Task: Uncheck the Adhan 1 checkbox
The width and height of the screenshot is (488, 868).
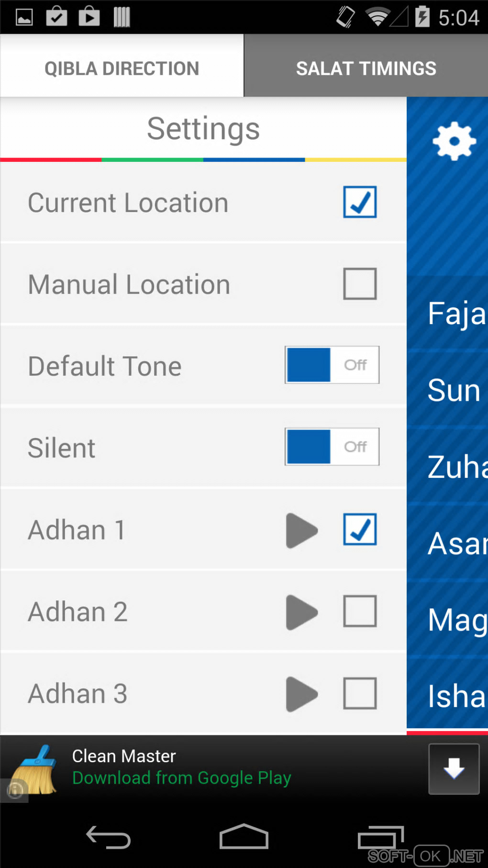Action: coord(360,530)
